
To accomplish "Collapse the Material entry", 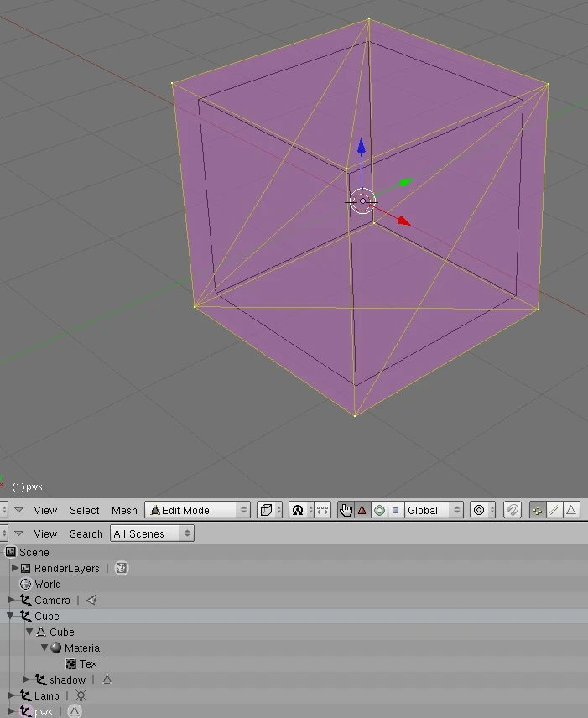I will (x=44, y=648).
